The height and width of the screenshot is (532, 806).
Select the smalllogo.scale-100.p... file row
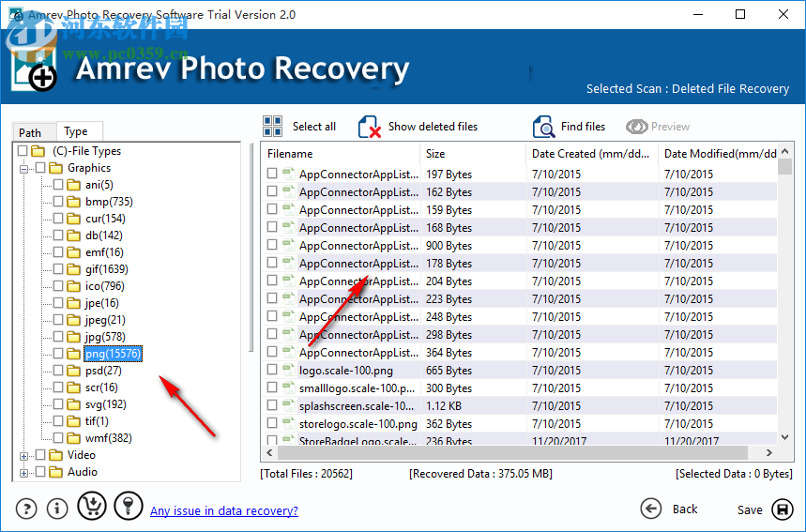click(519, 388)
